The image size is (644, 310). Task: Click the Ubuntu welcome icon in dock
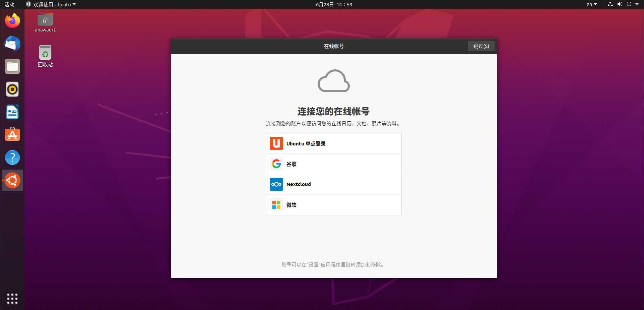tap(12, 180)
